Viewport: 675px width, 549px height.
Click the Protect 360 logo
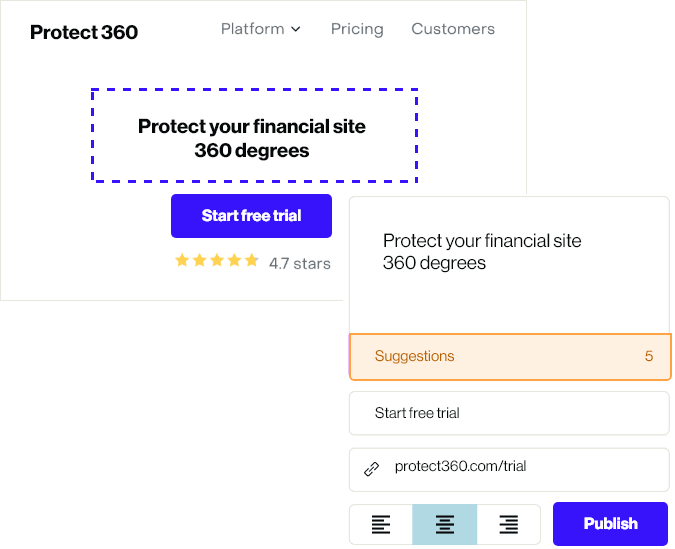coord(84,32)
